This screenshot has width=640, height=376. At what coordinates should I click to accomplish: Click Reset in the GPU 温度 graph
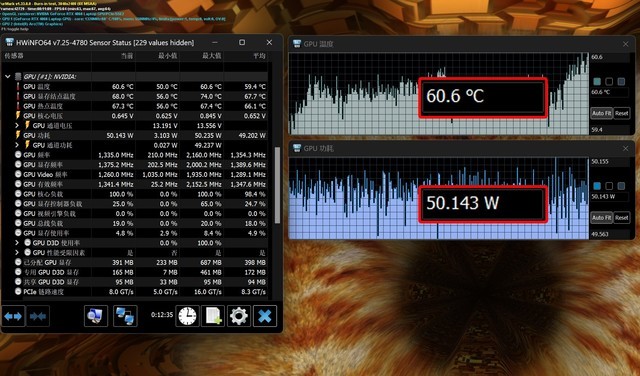tap(622, 113)
